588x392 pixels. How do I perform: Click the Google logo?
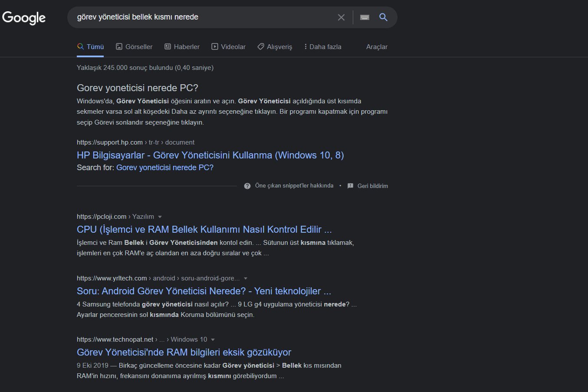coord(24,17)
